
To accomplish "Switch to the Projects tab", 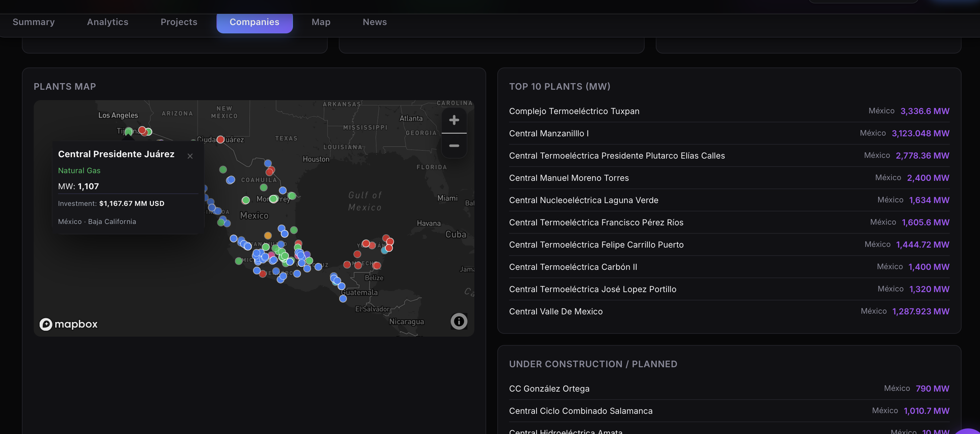I will (x=179, y=22).
